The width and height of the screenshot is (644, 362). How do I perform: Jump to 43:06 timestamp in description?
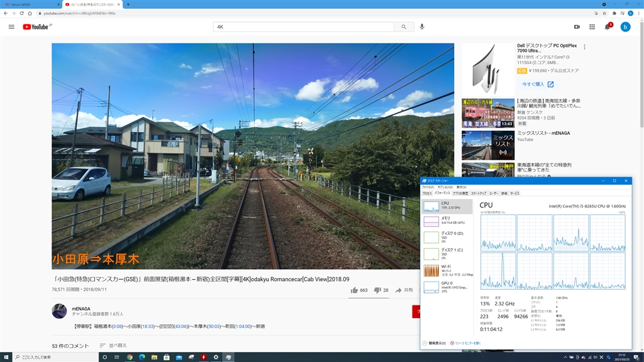tap(180, 326)
